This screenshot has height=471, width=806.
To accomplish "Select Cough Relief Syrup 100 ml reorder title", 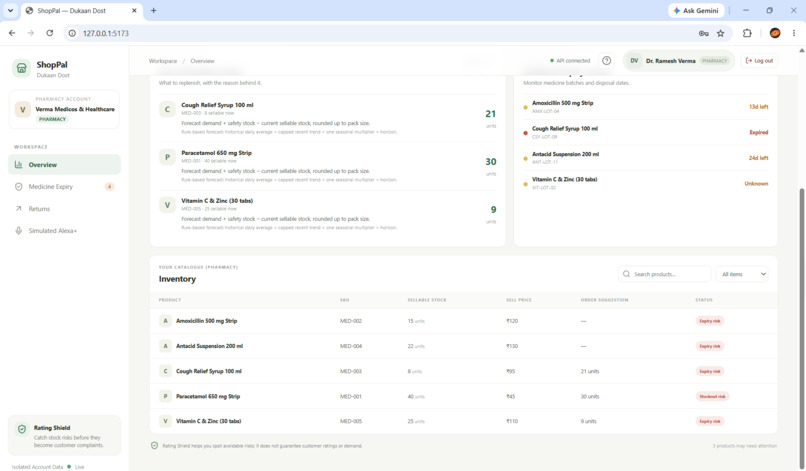I will [x=217, y=105].
